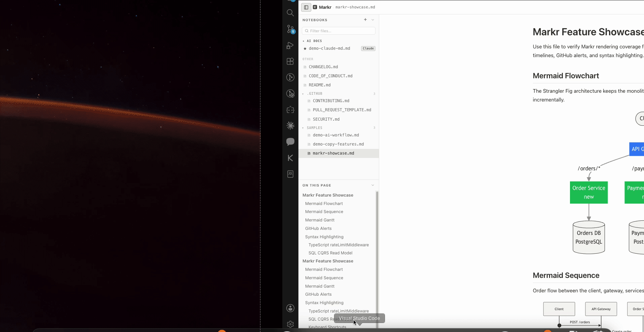Click the star beside demo-claude-md.md
The image size is (644, 332).
pos(305,48)
